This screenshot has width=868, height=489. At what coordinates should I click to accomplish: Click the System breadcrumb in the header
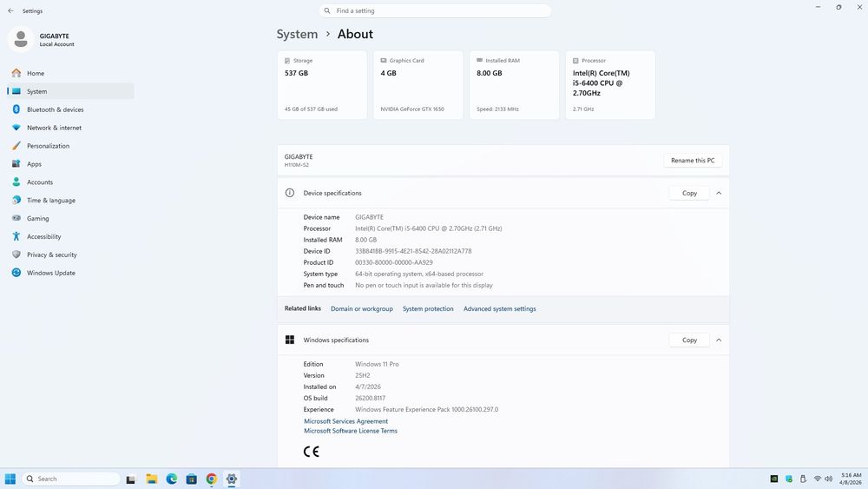tap(297, 34)
